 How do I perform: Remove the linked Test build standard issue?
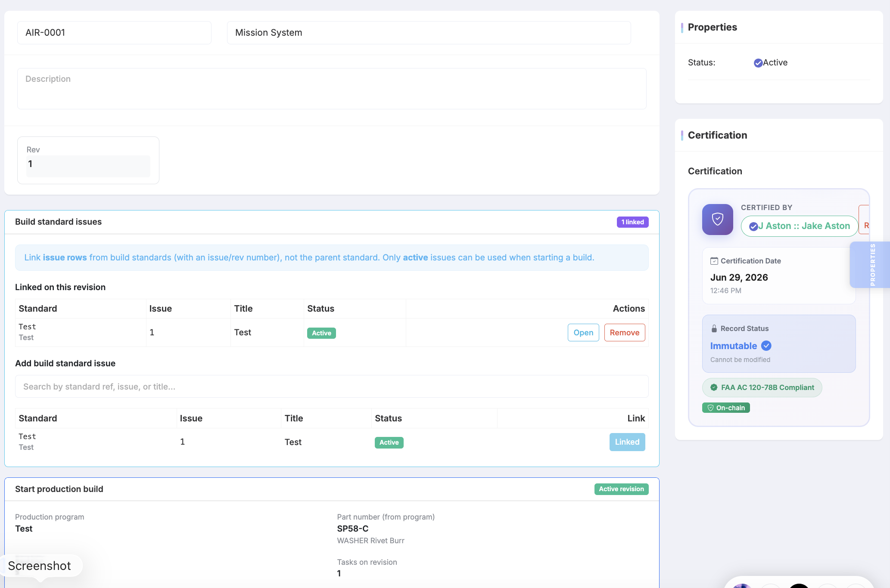click(x=624, y=332)
